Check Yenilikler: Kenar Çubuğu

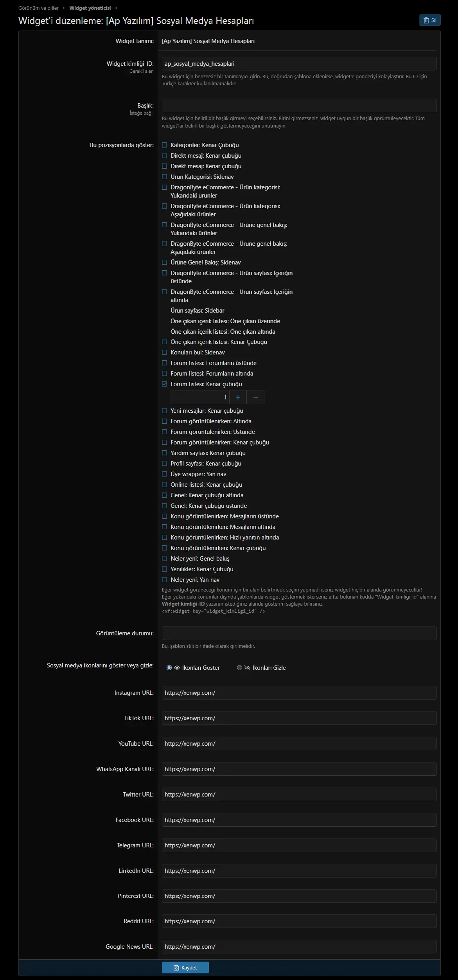click(x=165, y=569)
